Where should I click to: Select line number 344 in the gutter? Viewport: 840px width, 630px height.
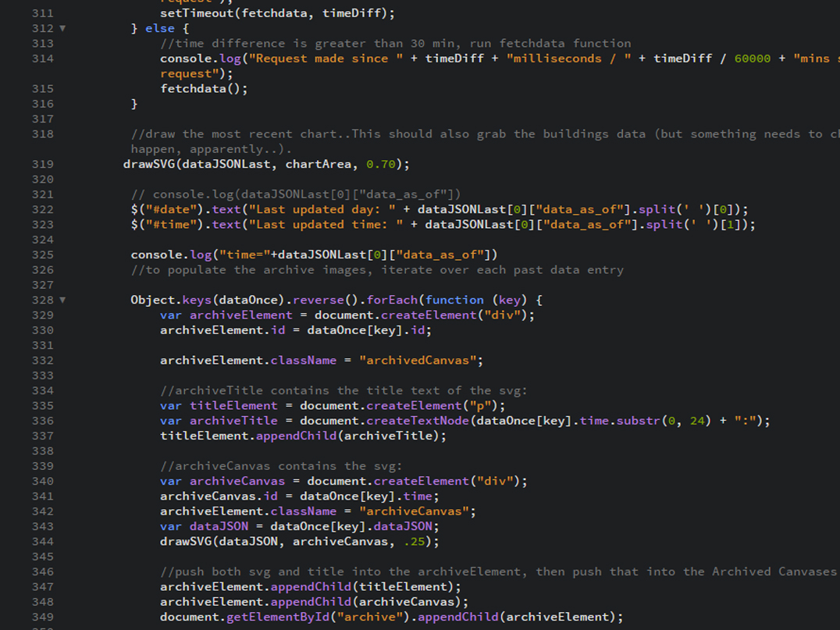43,542
